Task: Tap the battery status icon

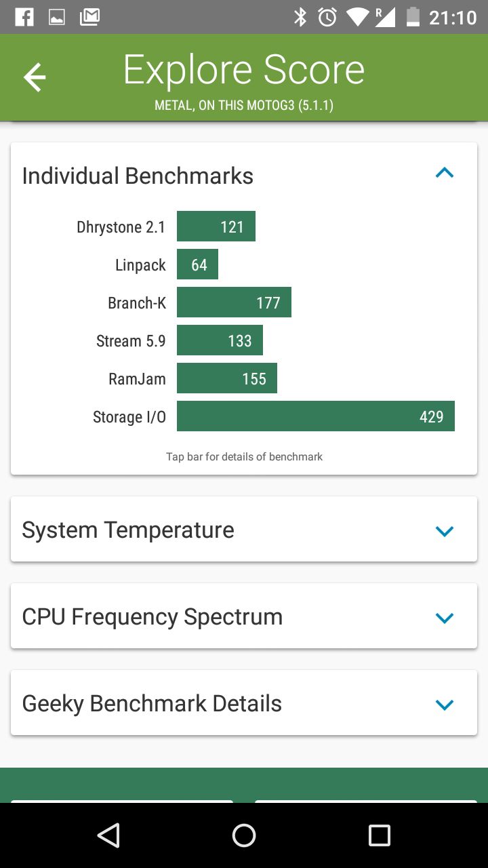Action: (413, 17)
